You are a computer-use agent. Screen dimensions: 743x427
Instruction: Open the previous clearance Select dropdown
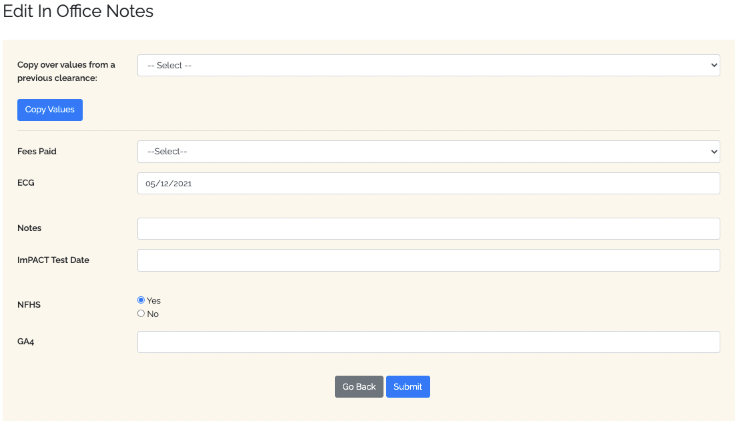click(427, 65)
